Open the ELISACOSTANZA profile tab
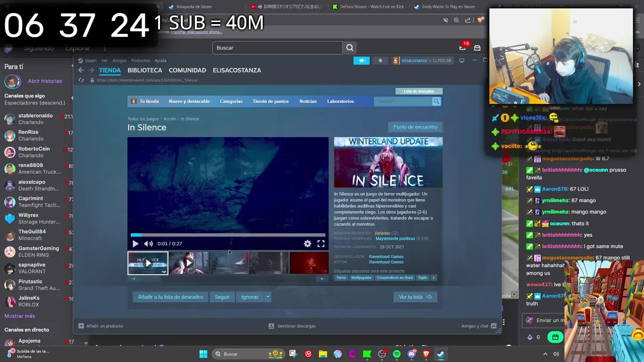This screenshot has height=362, width=644. tap(237, 70)
